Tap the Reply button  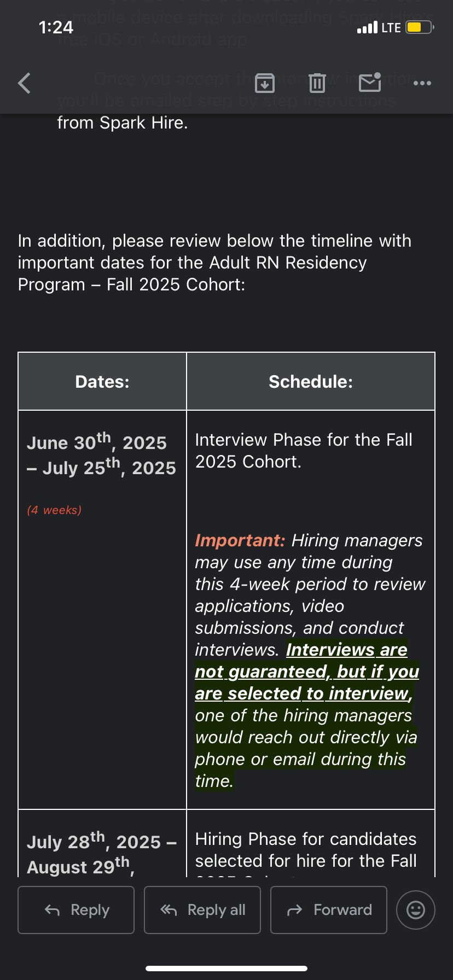click(76, 910)
